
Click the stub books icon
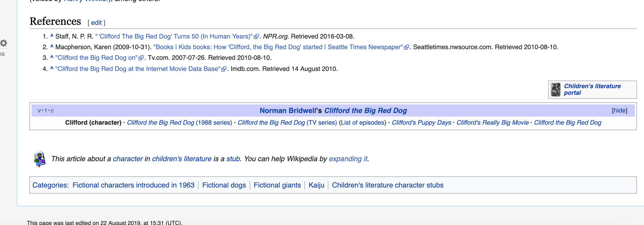pyautogui.click(x=40, y=159)
